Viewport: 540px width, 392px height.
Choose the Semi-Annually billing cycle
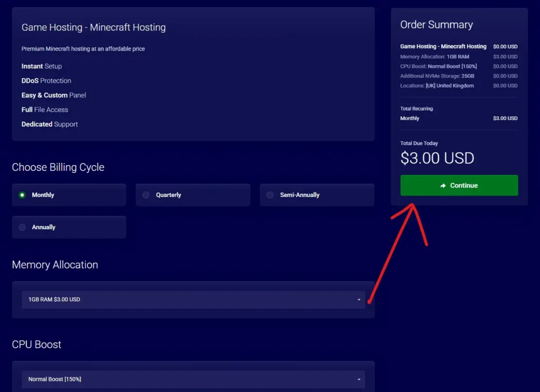tap(317, 195)
